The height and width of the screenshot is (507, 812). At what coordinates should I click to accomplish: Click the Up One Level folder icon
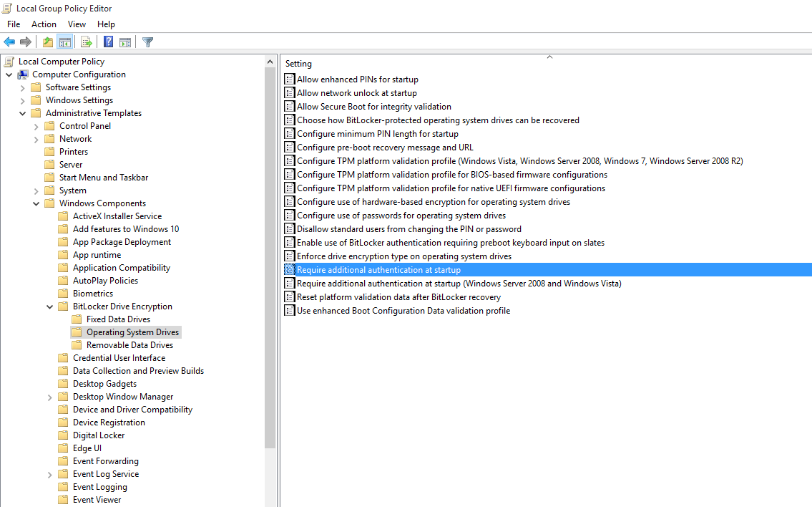click(48, 42)
